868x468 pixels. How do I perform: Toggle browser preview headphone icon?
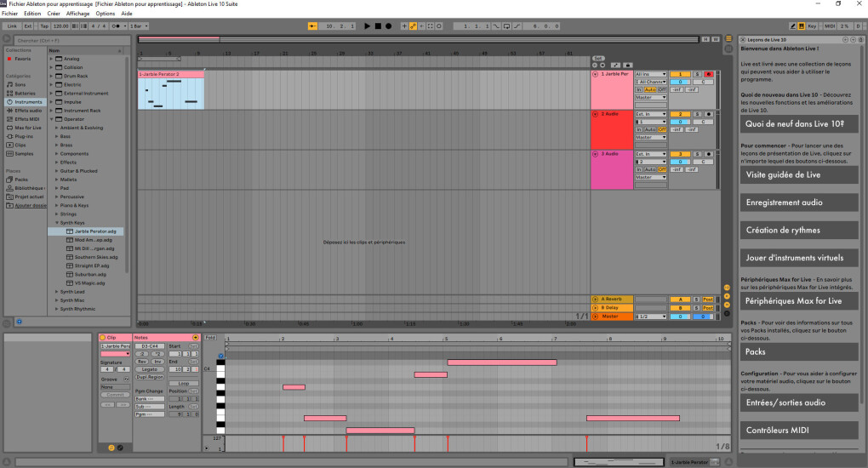(19, 322)
